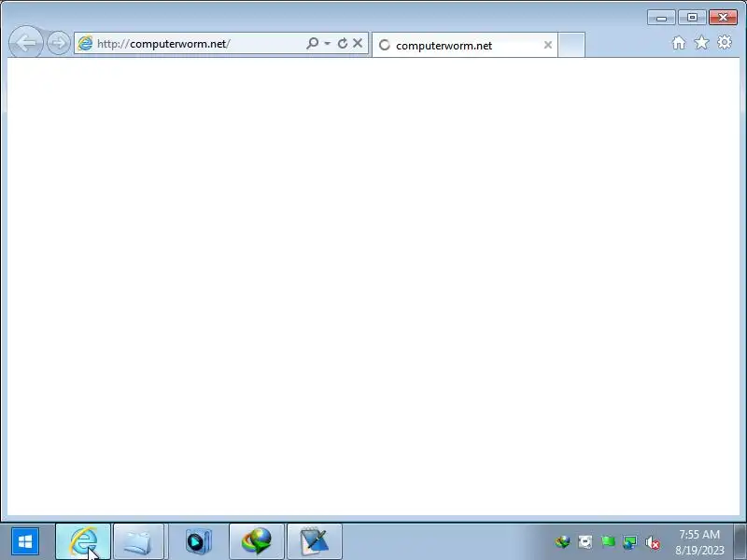This screenshot has height=560, width=747.
Task: Open the Internet Download Manager taskbar icon
Action: pos(256,541)
